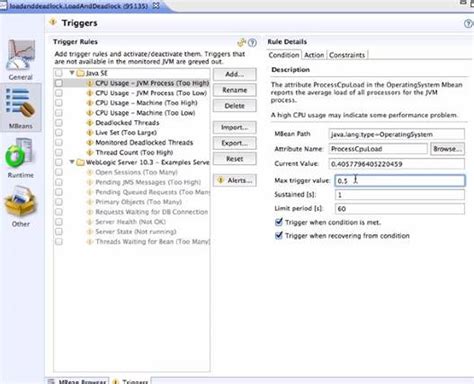Screen dimensions: 474x384
Task: Click the Current Value field
Action: (396, 164)
